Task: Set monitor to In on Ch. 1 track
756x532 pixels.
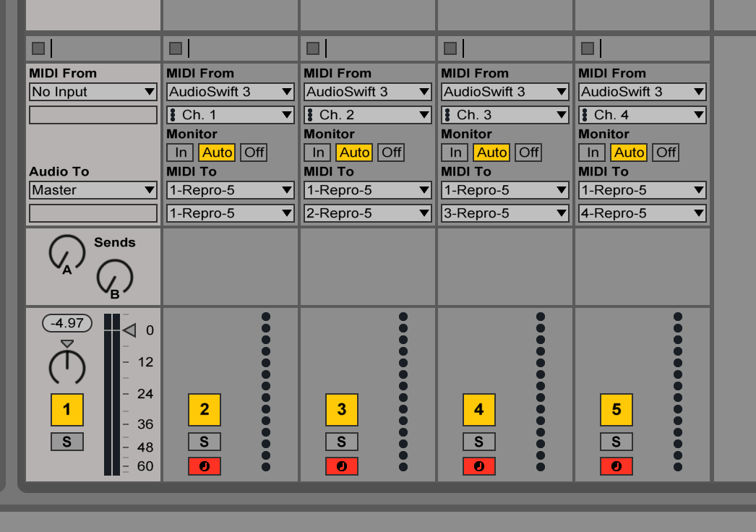Action: click(x=180, y=153)
